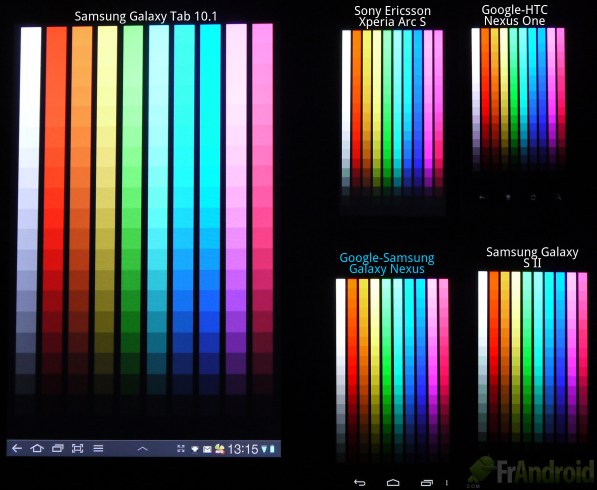Select the rightmost pink bar on Galaxy S II
This screenshot has width=597, height=490.
[583, 358]
